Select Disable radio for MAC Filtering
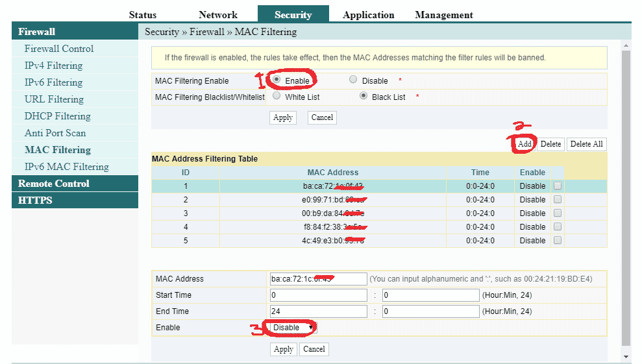Screen dimensions: 642x364 pyautogui.click(x=353, y=79)
